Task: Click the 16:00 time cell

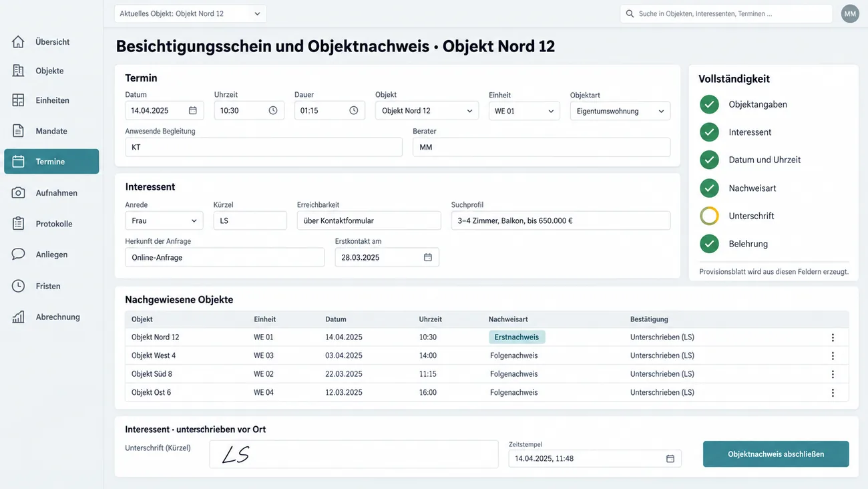Action: [x=428, y=392]
